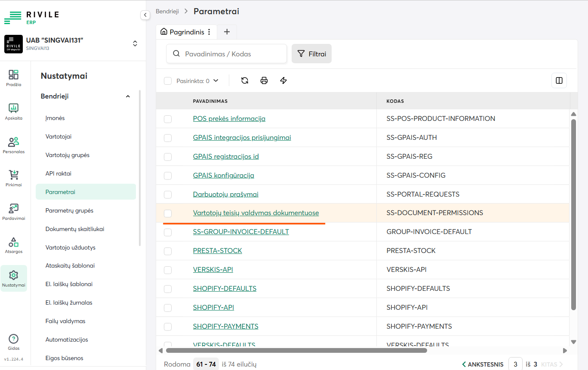
Task: Go to Pirkimai cart icon
Action: click(14, 178)
